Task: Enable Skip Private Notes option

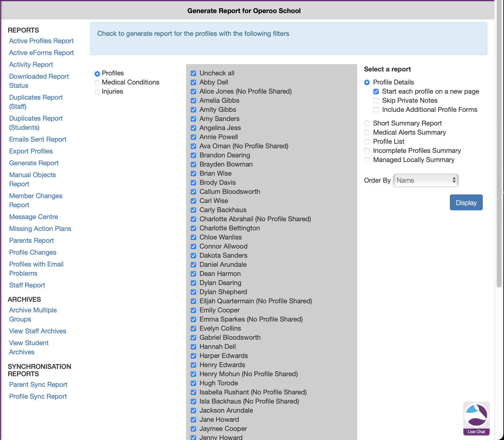Action: [x=376, y=101]
